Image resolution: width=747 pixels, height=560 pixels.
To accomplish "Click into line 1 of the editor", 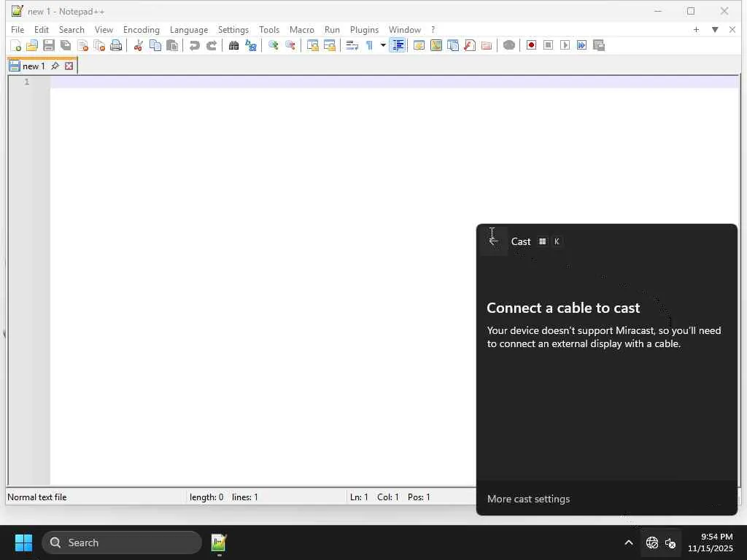I will [x=395, y=82].
